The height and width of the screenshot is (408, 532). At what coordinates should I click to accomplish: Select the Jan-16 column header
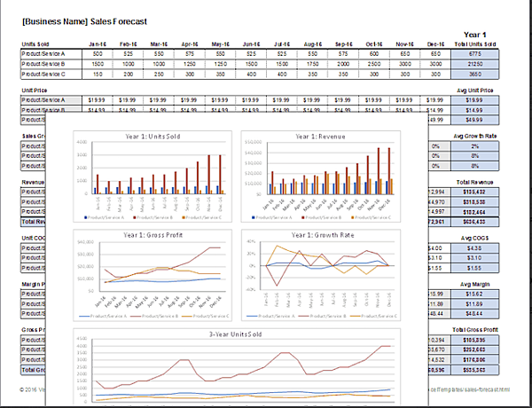[97, 43]
